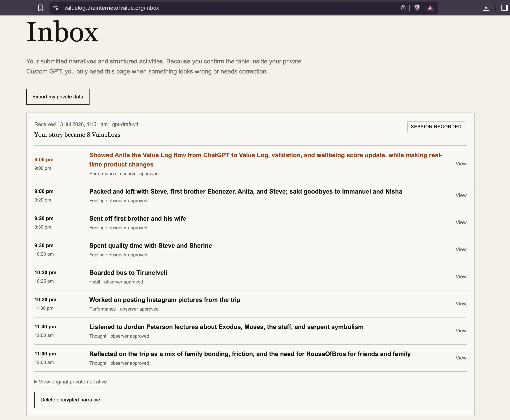Click title 'Packed and left with Steve'

246,191
